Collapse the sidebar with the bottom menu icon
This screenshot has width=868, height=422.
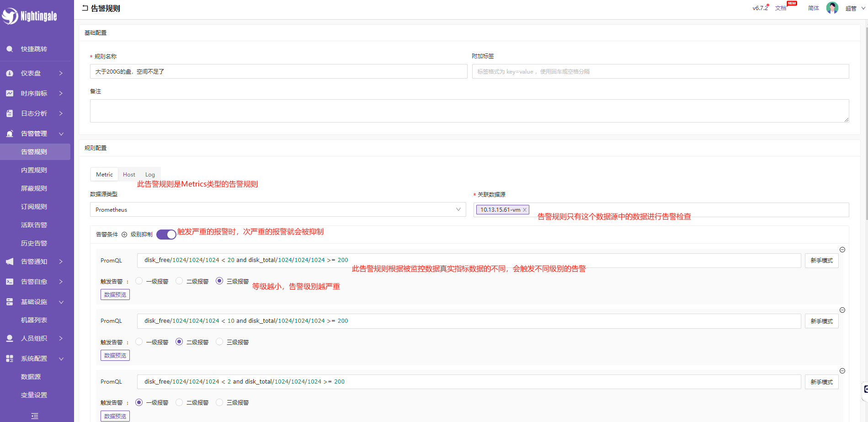click(35, 416)
